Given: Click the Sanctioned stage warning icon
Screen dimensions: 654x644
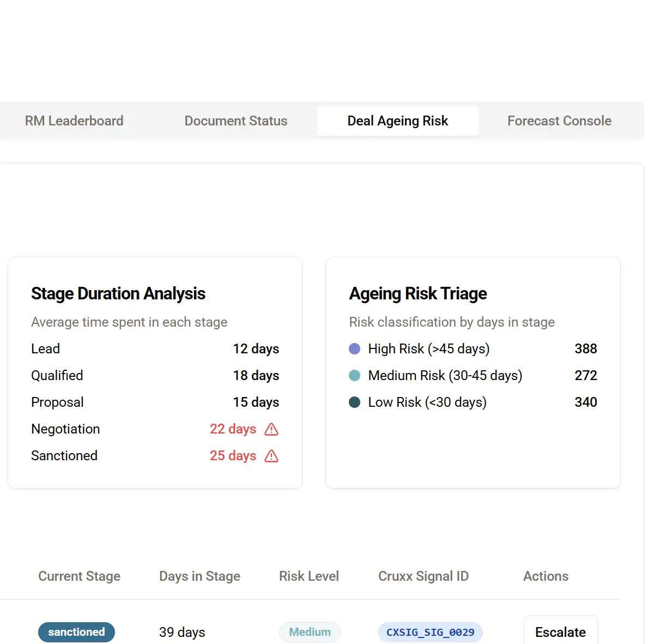Looking at the screenshot, I should (271, 456).
